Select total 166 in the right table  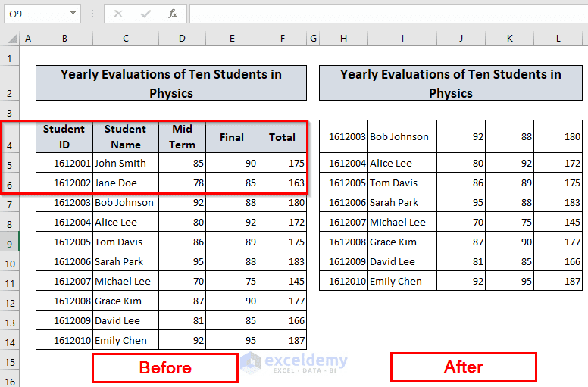click(x=558, y=261)
